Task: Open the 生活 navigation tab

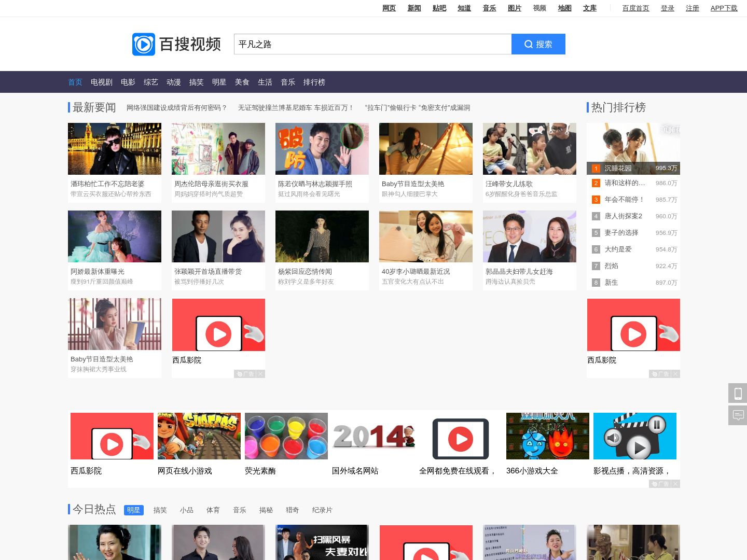Action: [265, 82]
